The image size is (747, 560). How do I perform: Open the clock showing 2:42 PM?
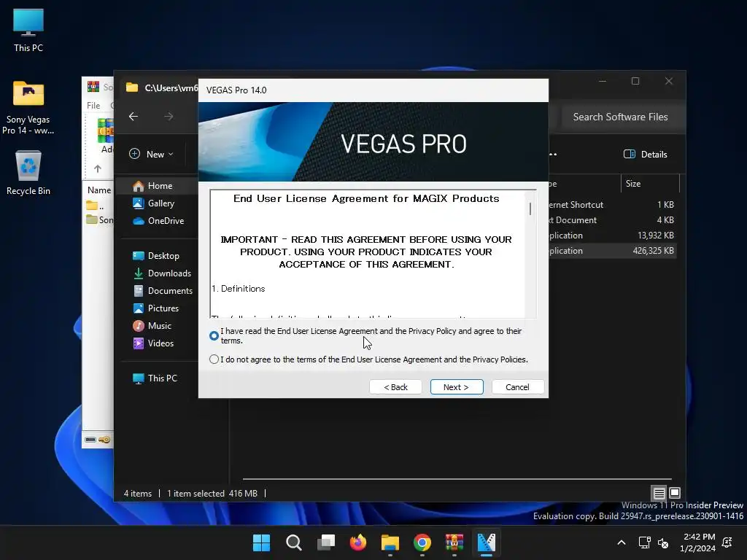pyautogui.click(x=697, y=542)
